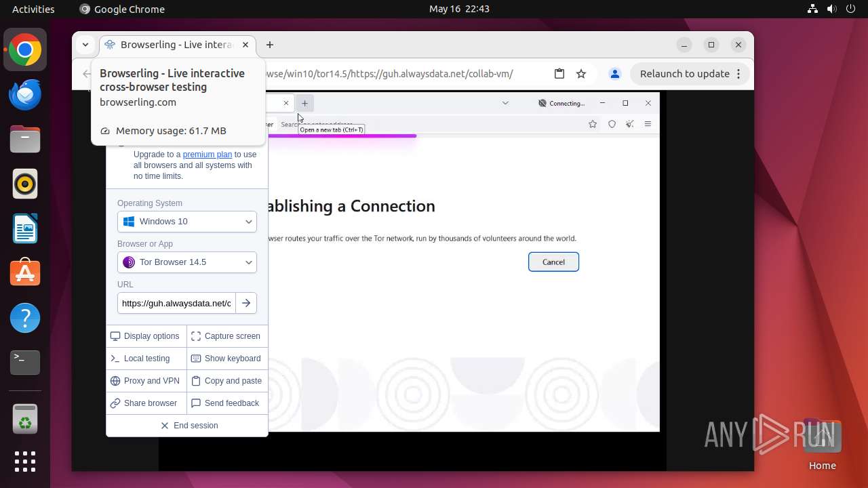Open Tor Browser's list all tabs dropdown

505,103
